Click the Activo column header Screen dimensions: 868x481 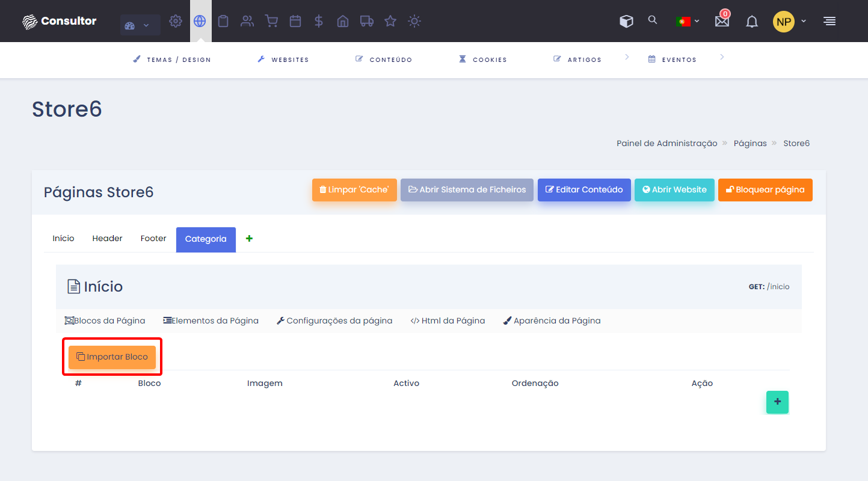pos(406,383)
